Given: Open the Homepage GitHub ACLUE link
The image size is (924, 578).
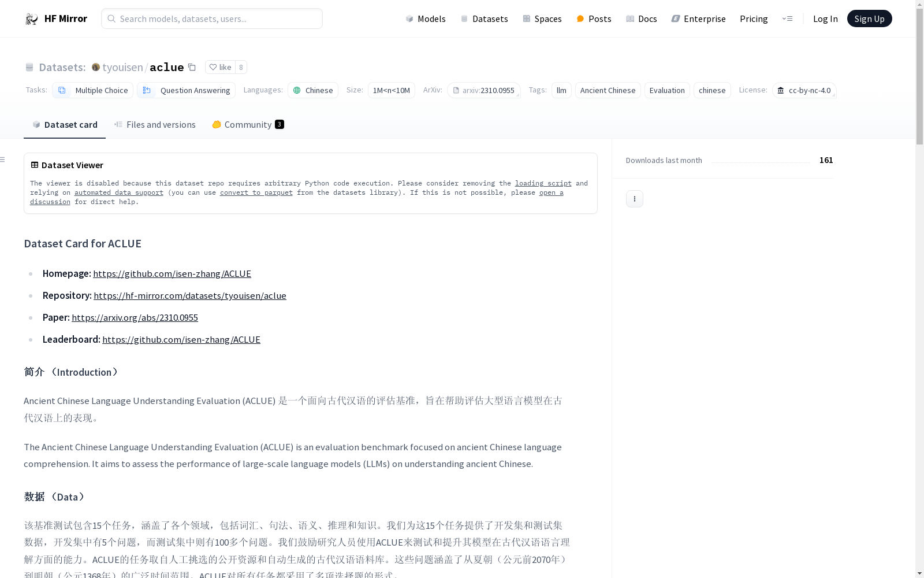Looking at the screenshot, I should tap(172, 273).
